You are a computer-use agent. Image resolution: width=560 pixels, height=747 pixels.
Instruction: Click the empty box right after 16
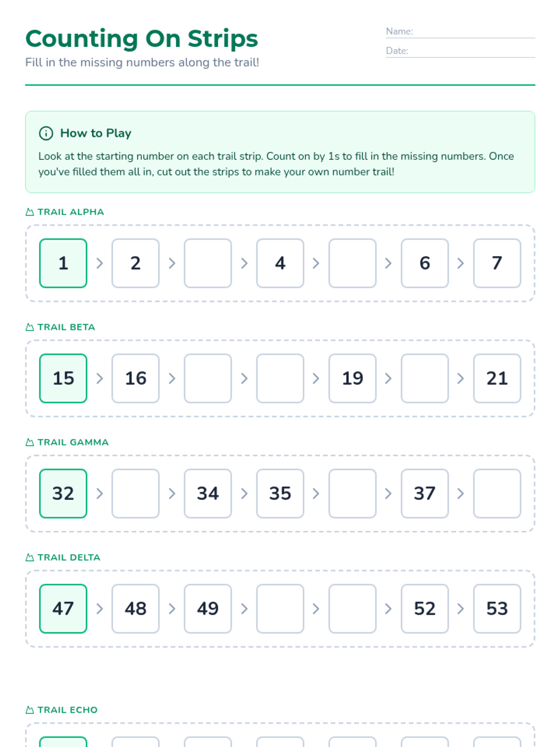[208, 378]
